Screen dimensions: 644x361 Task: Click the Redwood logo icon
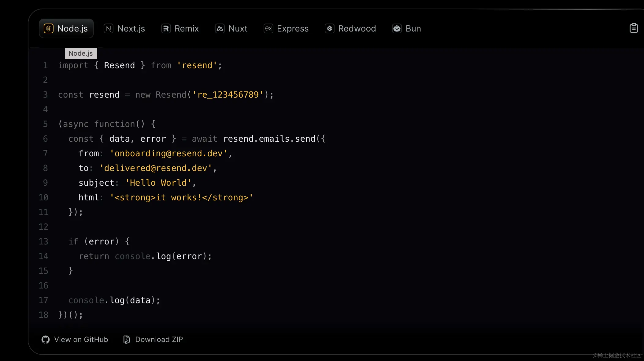(x=329, y=28)
